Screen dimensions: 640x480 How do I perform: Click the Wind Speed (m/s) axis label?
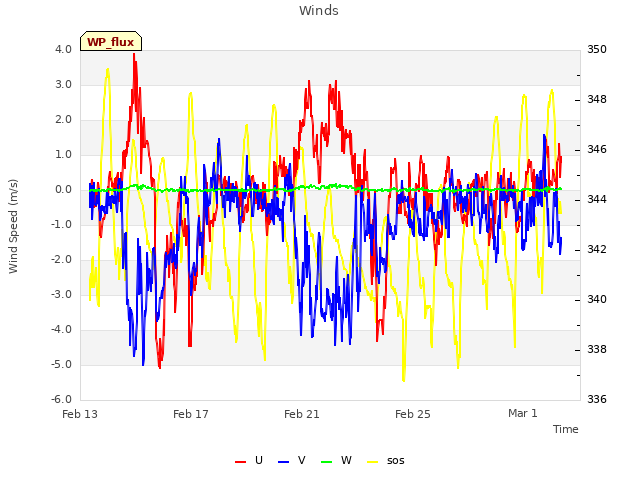[13, 226]
